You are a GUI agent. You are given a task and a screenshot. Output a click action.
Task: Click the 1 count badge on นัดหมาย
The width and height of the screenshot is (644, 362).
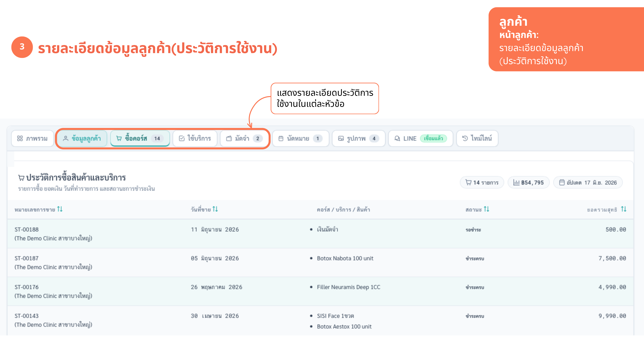tap(317, 138)
